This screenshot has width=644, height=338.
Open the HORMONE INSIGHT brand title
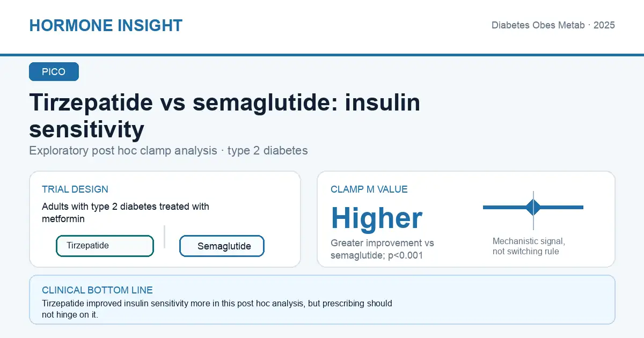pyautogui.click(x=106, y=25)
